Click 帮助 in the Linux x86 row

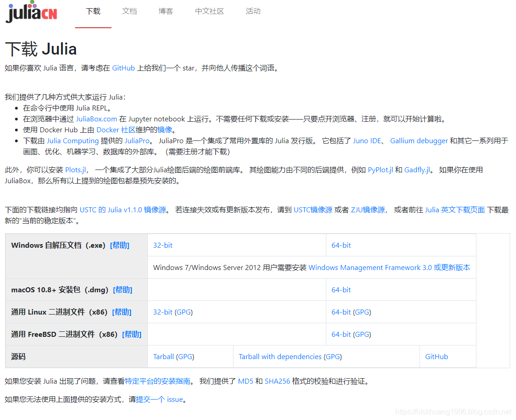point(122,312)
